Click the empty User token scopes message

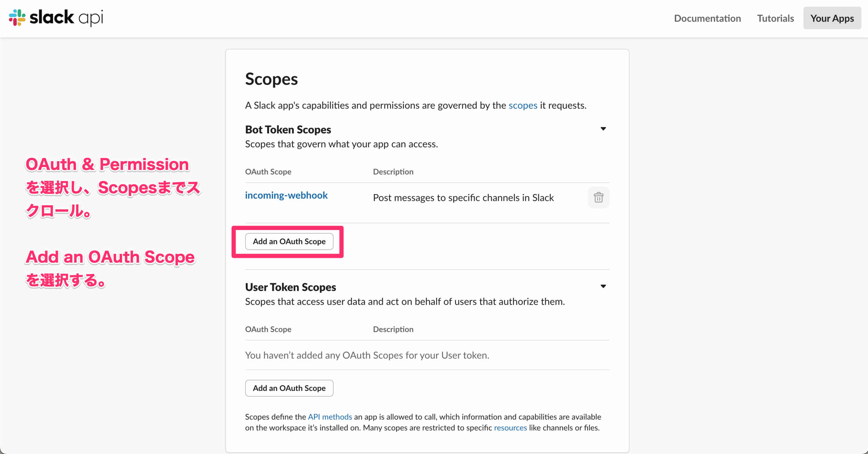pos(367,355)
